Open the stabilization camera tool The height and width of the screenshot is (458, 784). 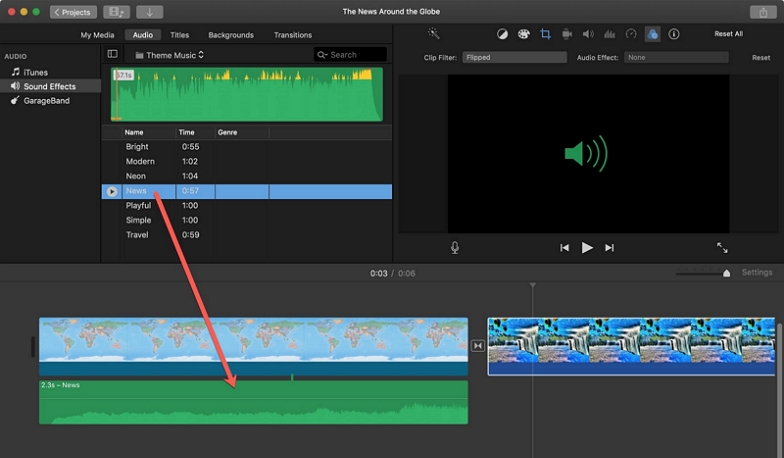tap(566, 34)
